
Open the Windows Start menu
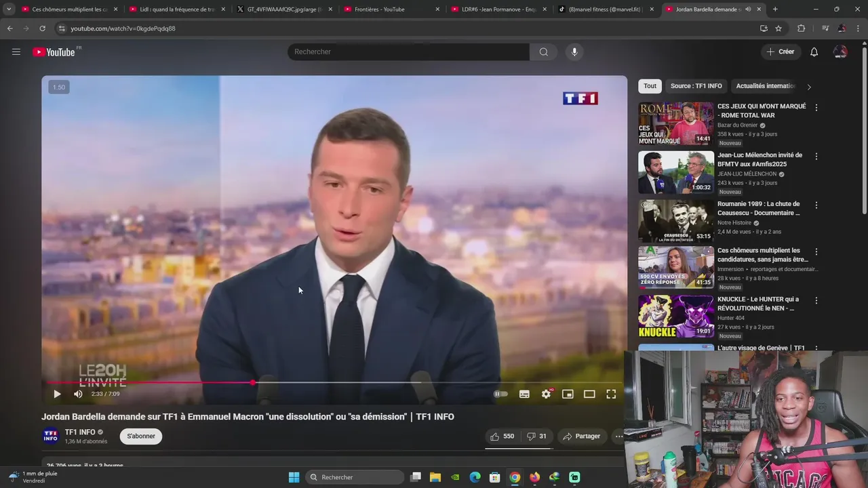coord(294,477)
